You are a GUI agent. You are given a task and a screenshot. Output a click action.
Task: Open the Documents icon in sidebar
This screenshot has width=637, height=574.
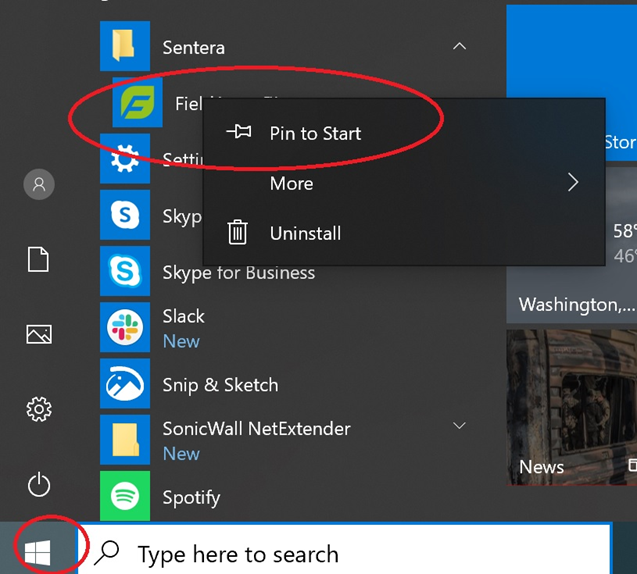click(x=38, y=260)
